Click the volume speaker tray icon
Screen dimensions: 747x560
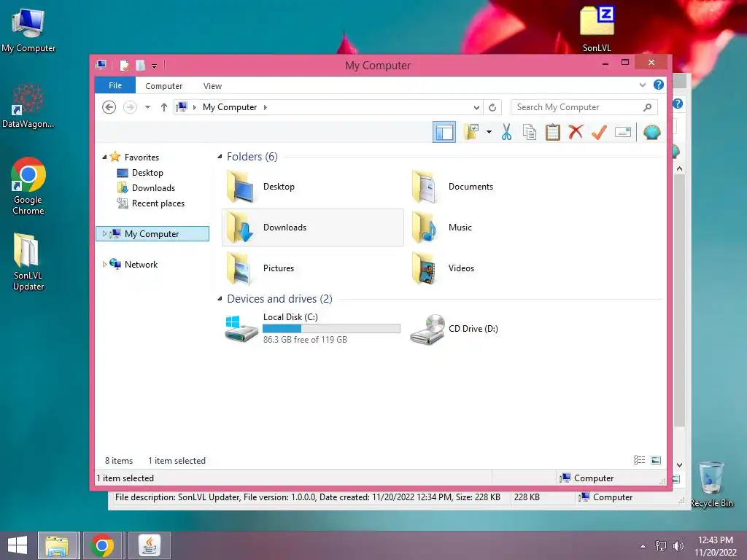coord(678,545)
